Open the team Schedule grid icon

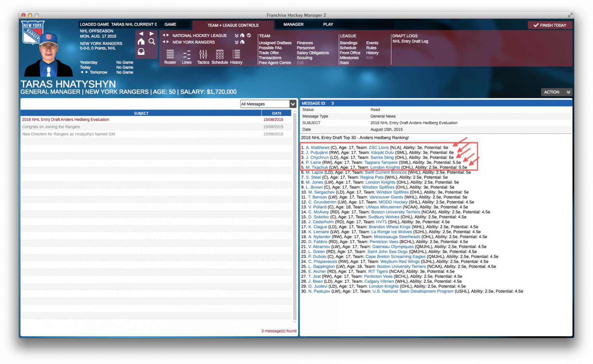tap(220, 54)
